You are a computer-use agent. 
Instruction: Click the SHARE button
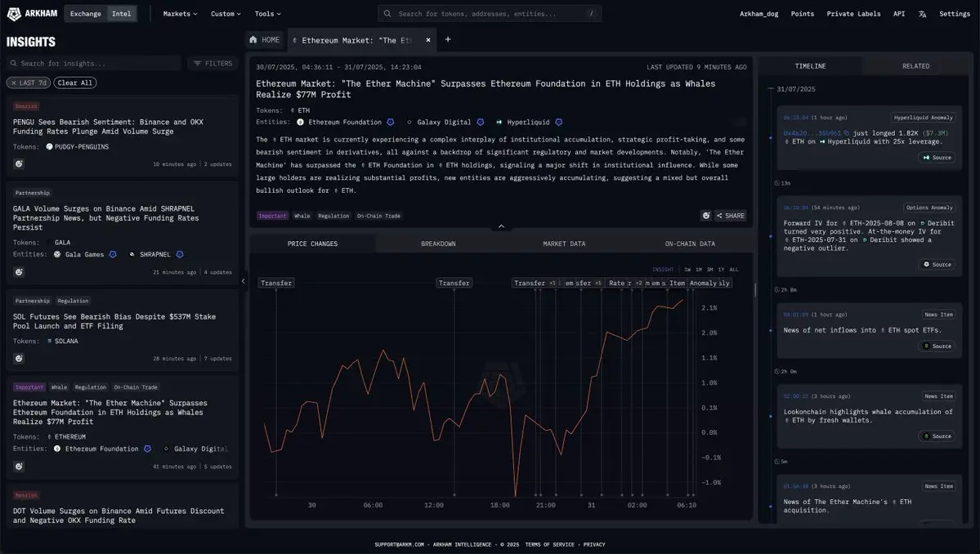pos(731,216)
